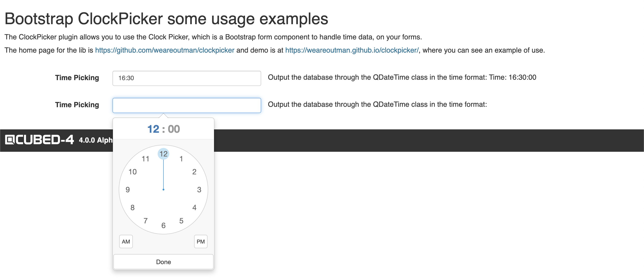Select hour 6 on clock dial
The width and height of the screenshot is (644, 278).
pos(163,225)
